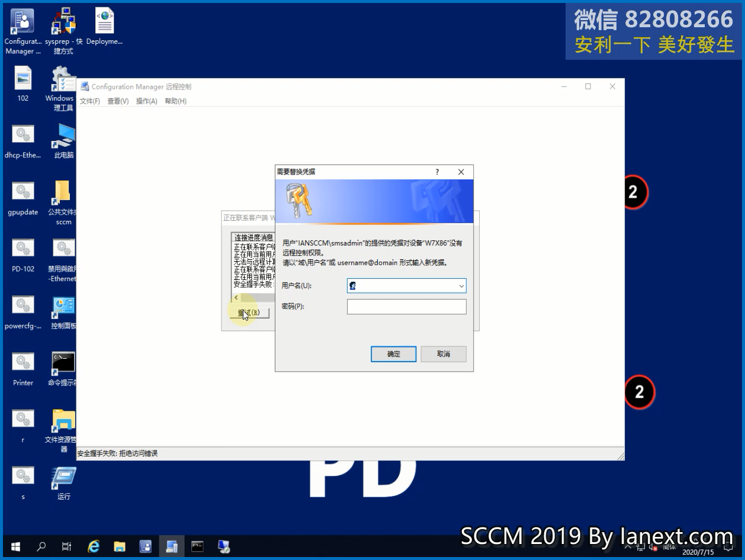The height and width of the screenshot is (560, 745).
Task: Expand the 用户名 username dropdown
Action: coord(461,286)
